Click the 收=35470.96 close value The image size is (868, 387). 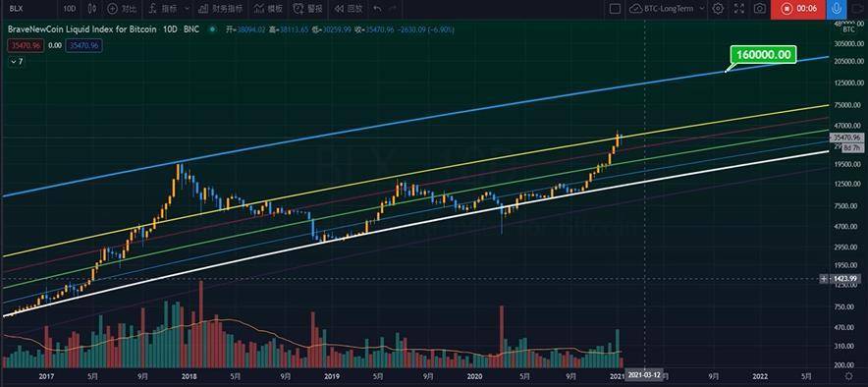click(x=374, y=29)
